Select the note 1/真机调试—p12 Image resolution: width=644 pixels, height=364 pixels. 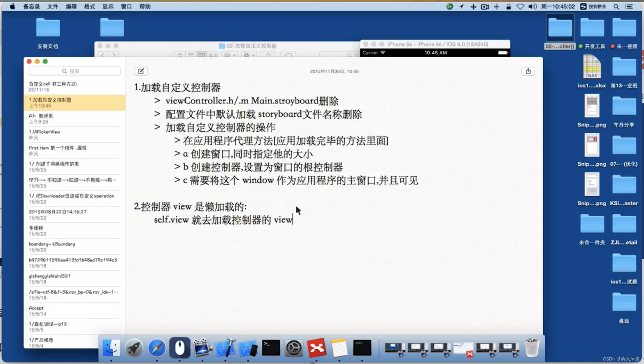pos(75,326)
